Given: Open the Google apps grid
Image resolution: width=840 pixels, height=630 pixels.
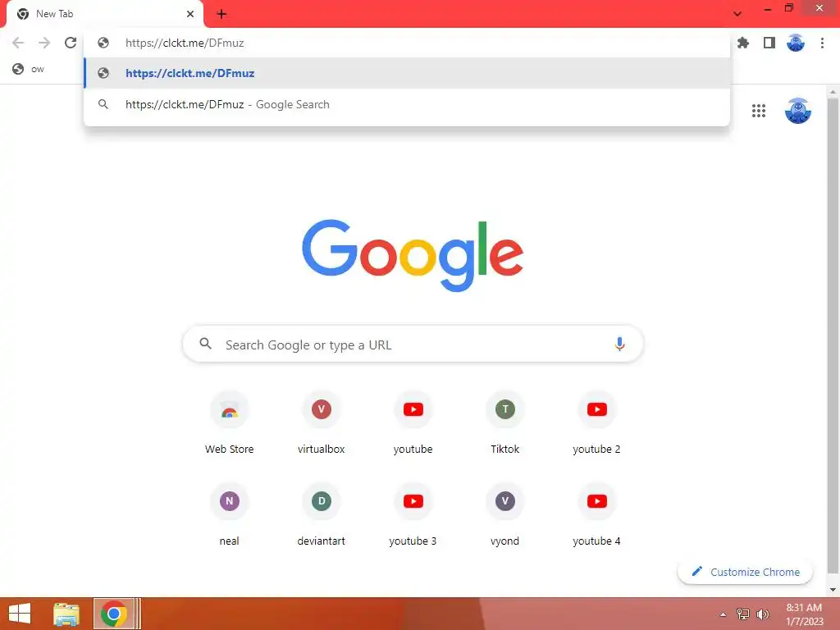Looking at the screenshot, I should coord(759,111).
